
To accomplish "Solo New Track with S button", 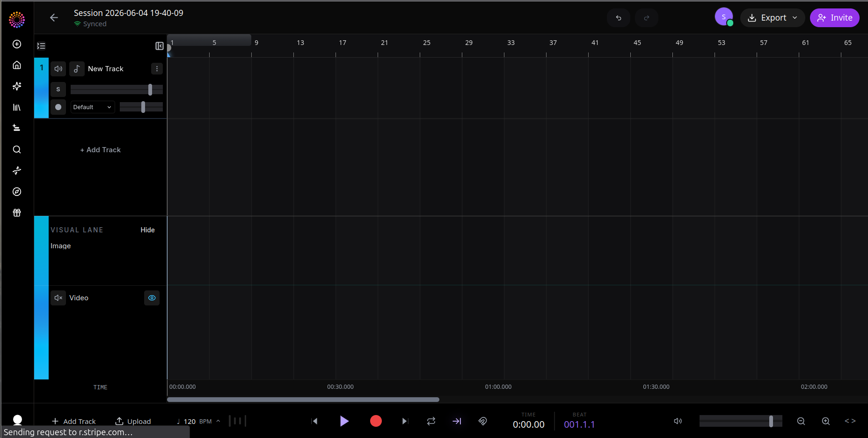I will tap(58, 89).
